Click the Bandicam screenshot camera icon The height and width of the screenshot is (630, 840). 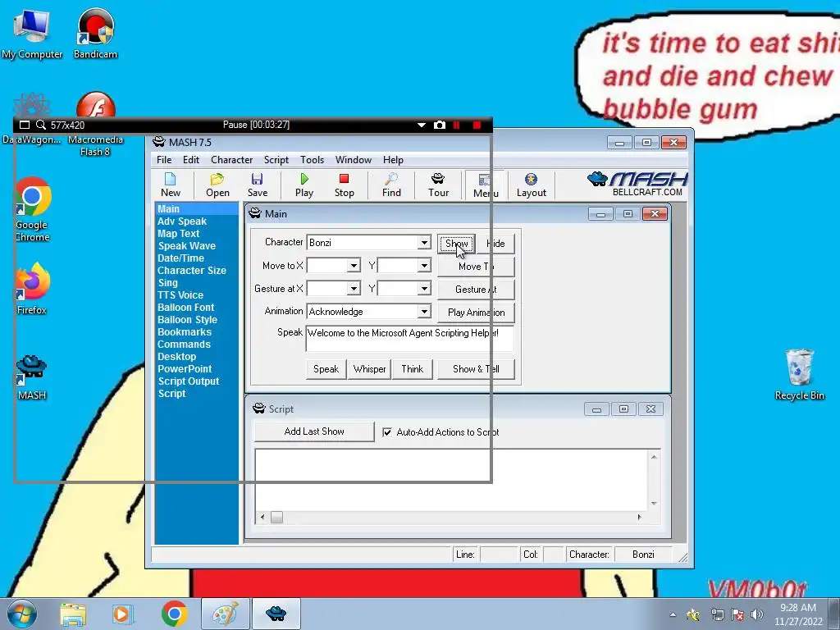pyautogui.click(x=440, y=125)
